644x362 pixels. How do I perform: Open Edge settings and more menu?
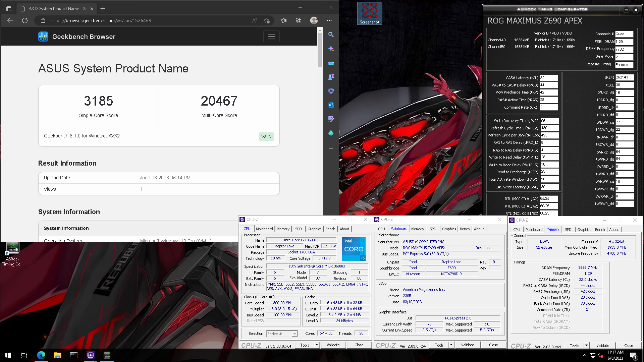pos(329,20)
